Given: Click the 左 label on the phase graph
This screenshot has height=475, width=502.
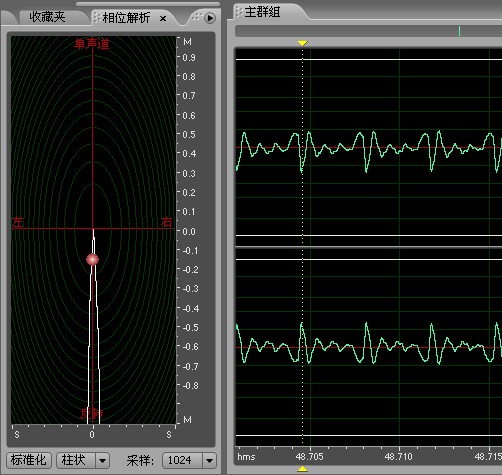Looking at the screenshot, I should (x=18, y=222).
